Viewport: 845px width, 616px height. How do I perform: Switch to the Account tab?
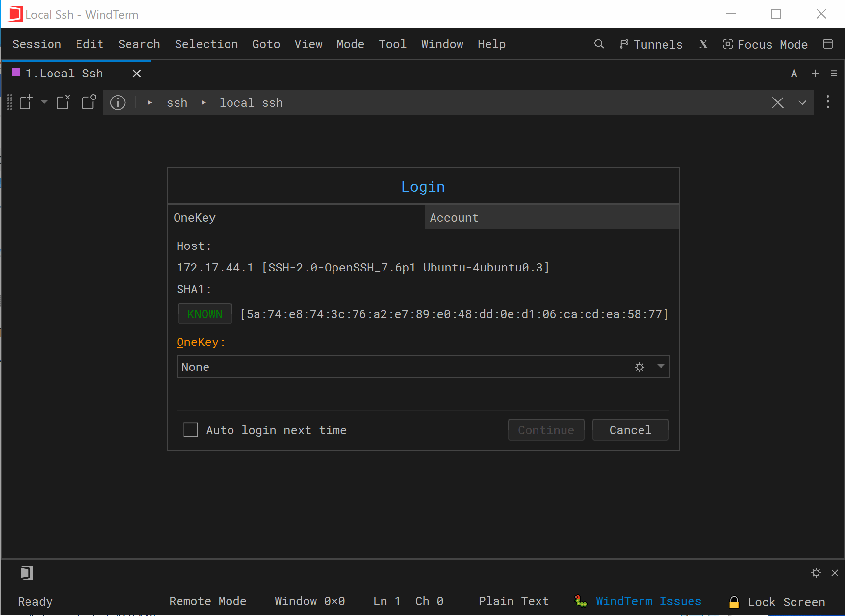pos(551,218)
